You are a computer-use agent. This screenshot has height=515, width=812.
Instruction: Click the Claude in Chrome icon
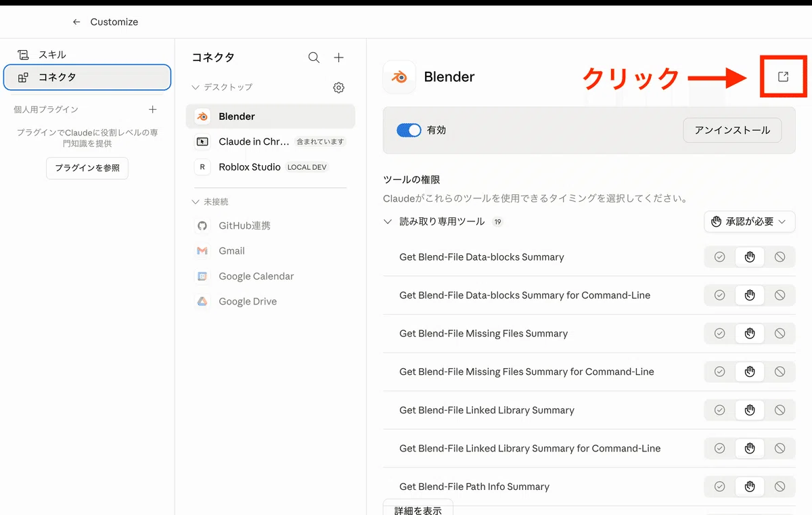pyautogui.click(x=202, y=141)
